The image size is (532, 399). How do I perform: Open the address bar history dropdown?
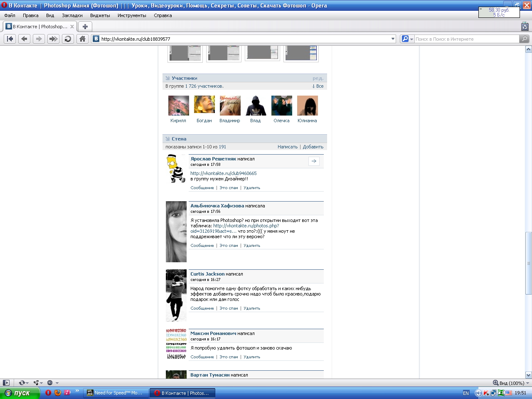pyautogui.click(x=393, y=39)
